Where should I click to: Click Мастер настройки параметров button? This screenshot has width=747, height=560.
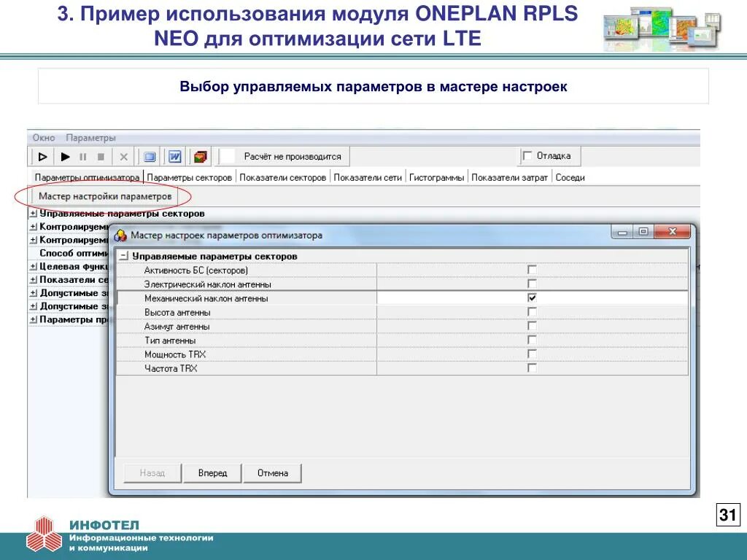(105, 196)
